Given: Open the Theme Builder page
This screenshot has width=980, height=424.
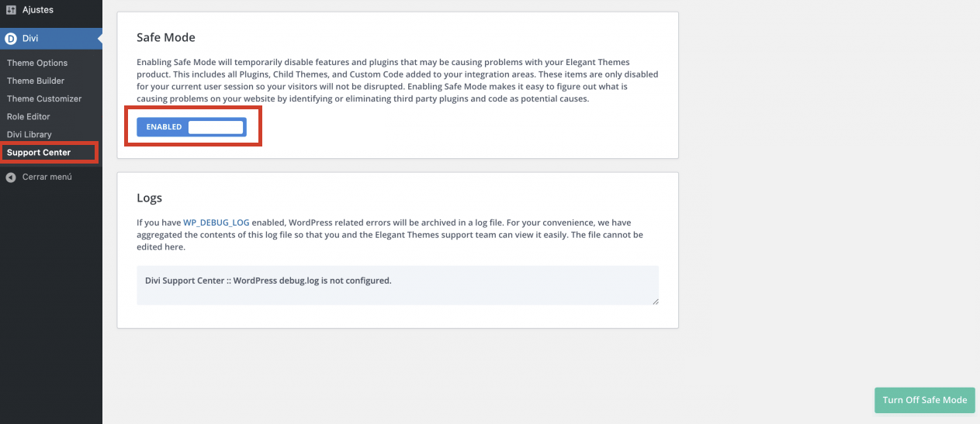Looking at the screenshot, I should pyautogui.click(x=36, y=81).
